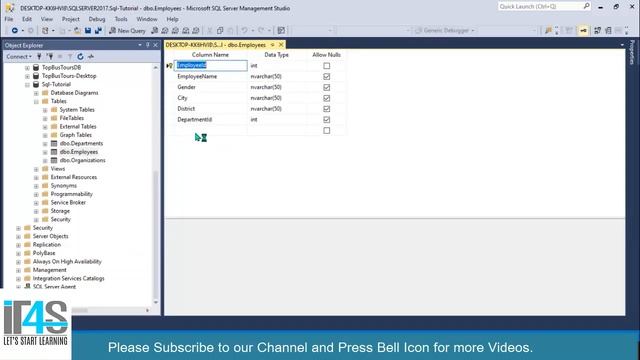Toggle Allow Nulls for City column
This screenshot has height=360, width=640.
(327, 98)
